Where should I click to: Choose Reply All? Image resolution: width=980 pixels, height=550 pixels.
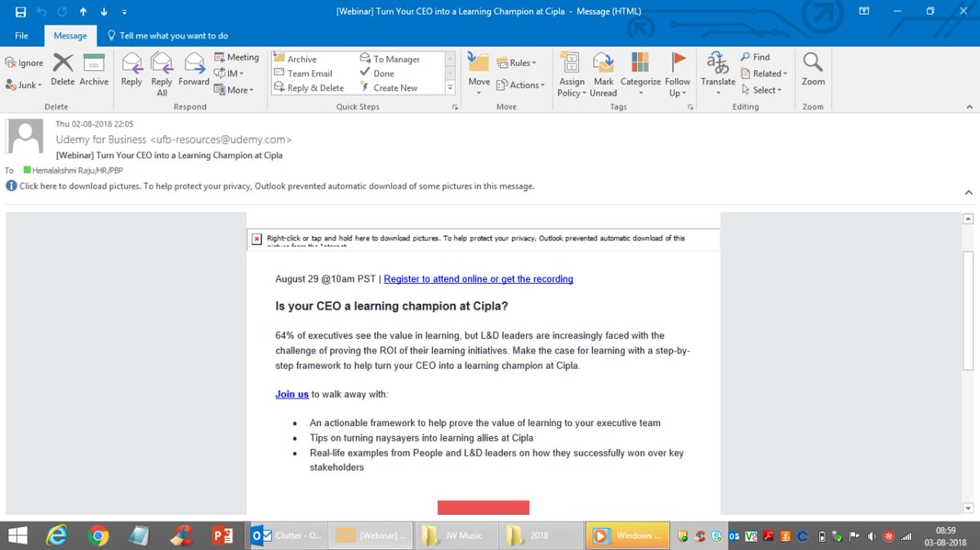pos(162,74)
